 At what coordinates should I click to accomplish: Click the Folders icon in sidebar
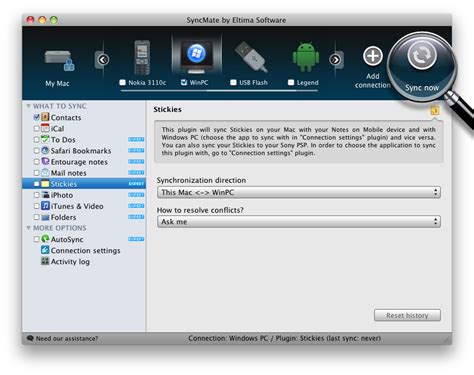[x=45, y=217]
